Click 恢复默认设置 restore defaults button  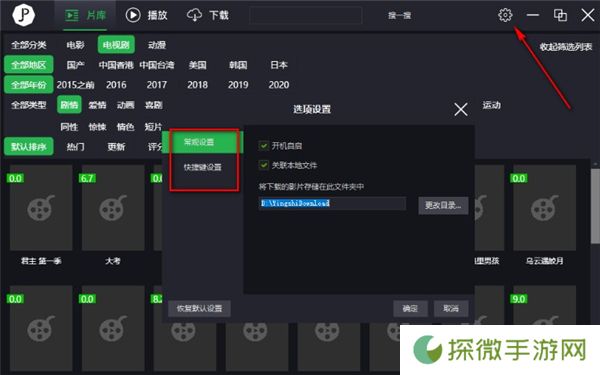coord(199,308)
